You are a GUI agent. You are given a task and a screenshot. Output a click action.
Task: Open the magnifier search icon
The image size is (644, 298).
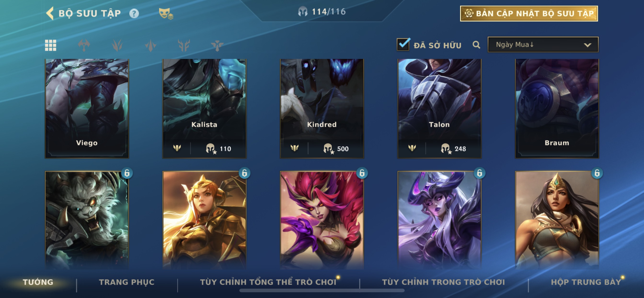pos(476,45)
